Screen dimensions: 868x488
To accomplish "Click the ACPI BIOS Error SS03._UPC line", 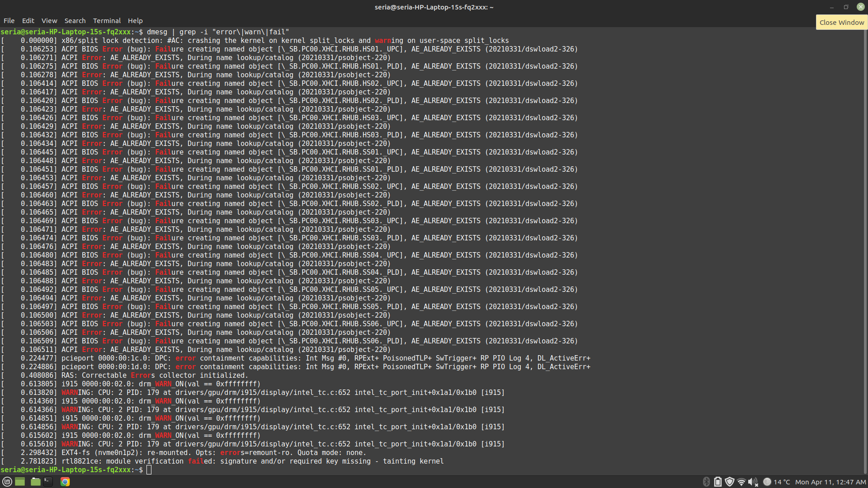I will pyautogui.click(x=289, y=221).
